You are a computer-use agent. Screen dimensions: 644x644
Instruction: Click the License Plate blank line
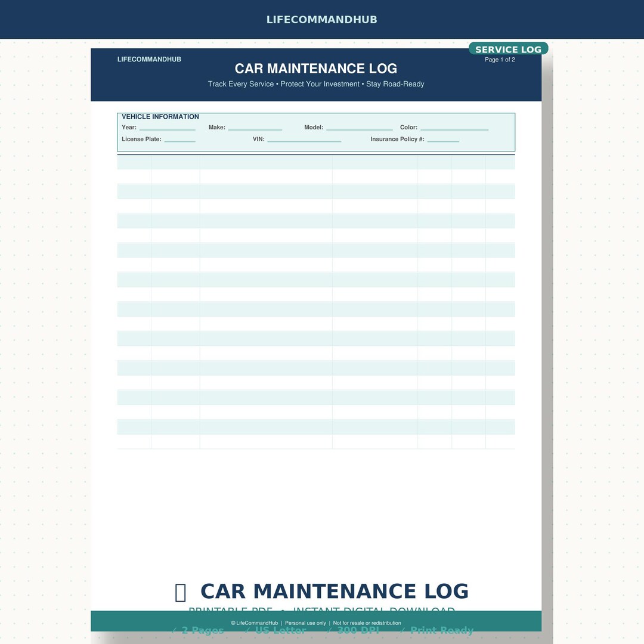[x=179, y=141]
